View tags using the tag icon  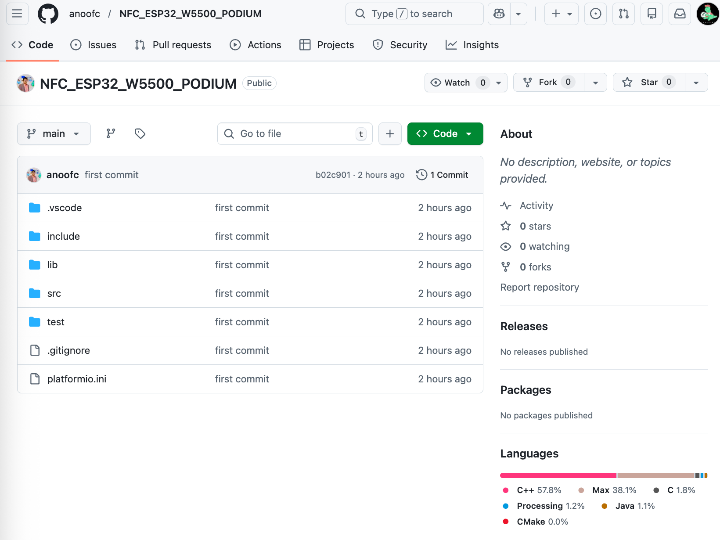pos(140,134)
